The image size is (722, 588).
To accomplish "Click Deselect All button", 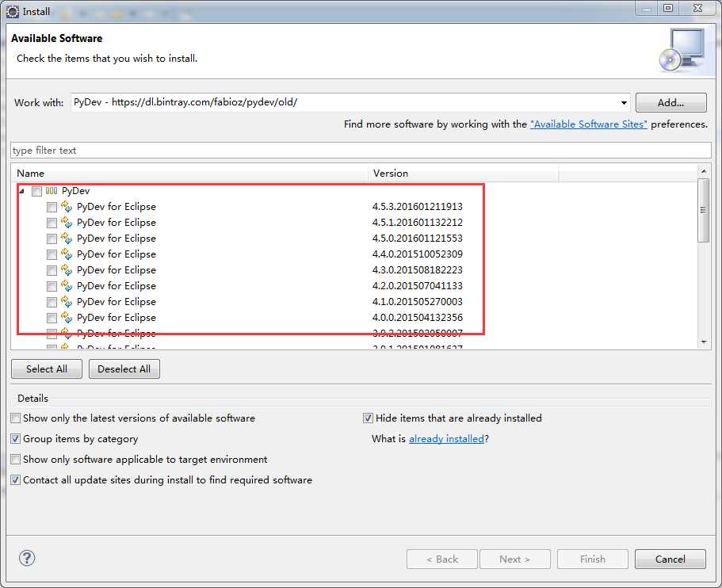I will pyautogui.click(x=124, y=368).
